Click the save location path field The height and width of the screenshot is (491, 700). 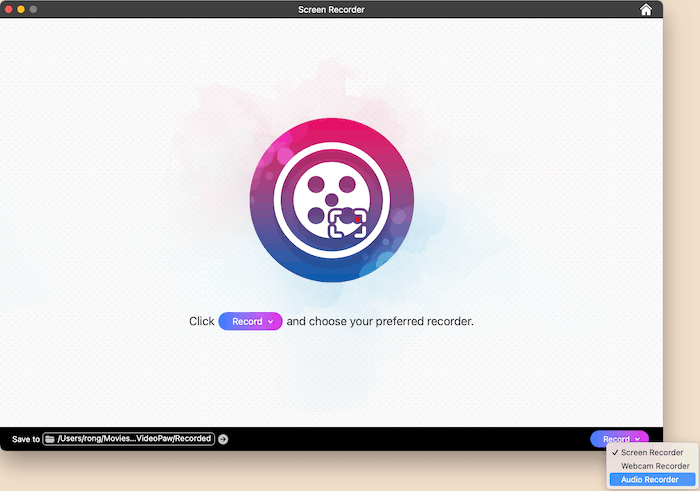pos(134,438)
